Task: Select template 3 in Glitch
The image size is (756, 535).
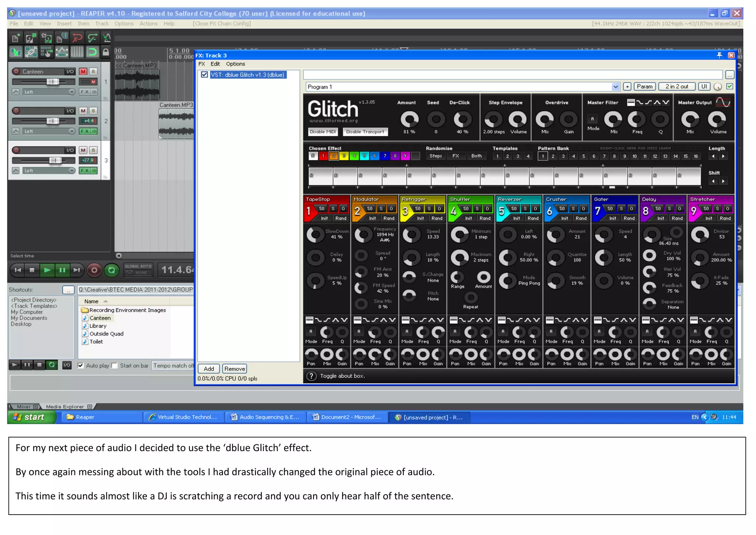Action: point(518,156)
